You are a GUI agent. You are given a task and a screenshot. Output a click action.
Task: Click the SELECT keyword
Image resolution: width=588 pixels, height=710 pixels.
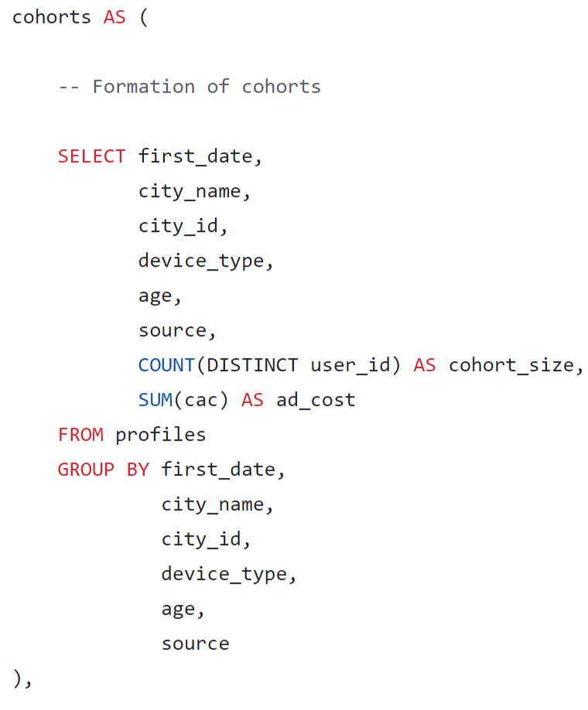click(91, 156)
